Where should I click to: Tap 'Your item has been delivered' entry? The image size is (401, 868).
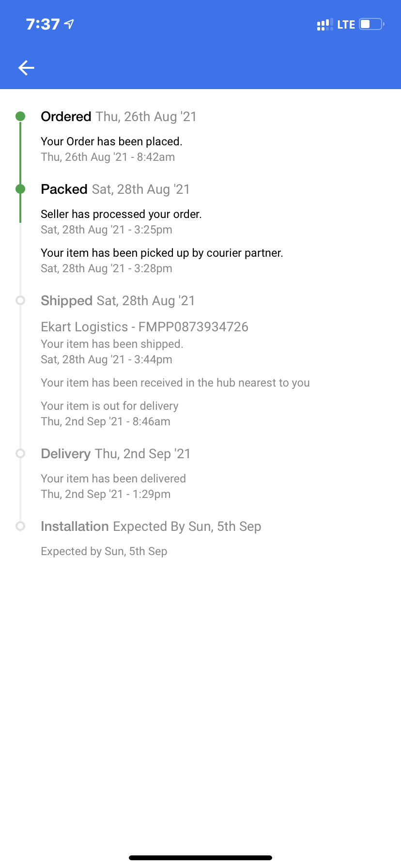click(x=113, y=479)
